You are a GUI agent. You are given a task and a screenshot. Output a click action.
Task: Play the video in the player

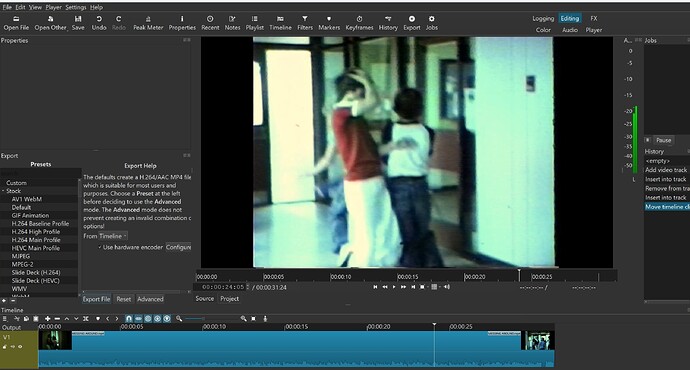pos(394,287)
